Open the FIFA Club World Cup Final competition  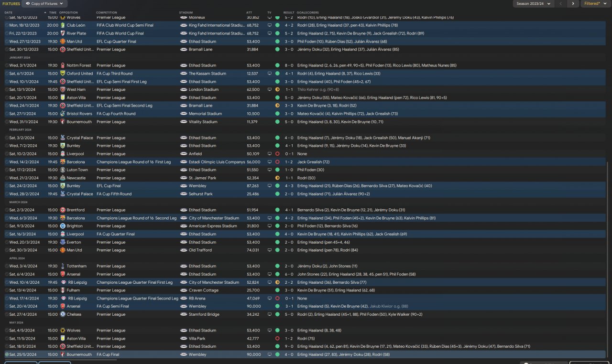coord(120,33)
